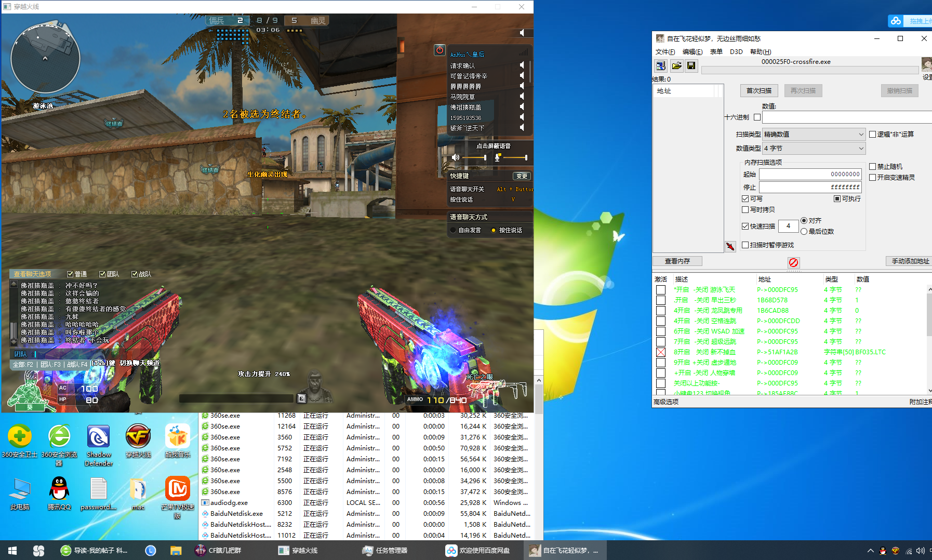
Task: Open process list icon in Cheat Engine
Action: point(660,65)
